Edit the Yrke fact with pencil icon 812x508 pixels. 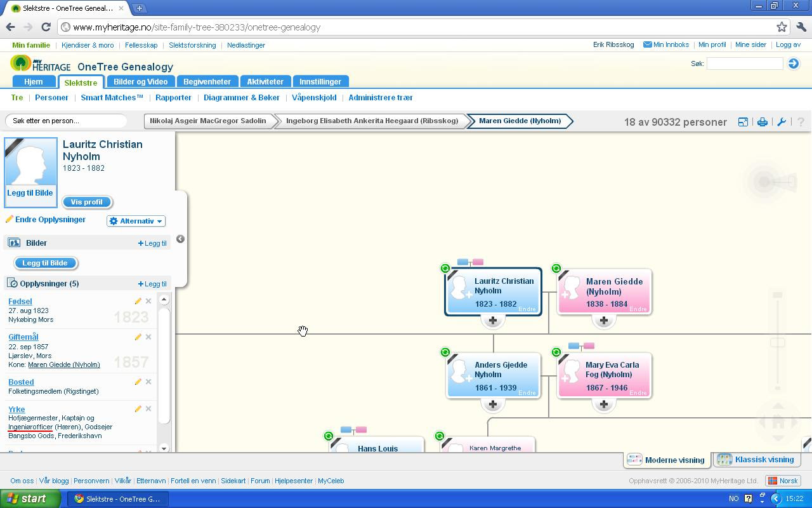138,409
